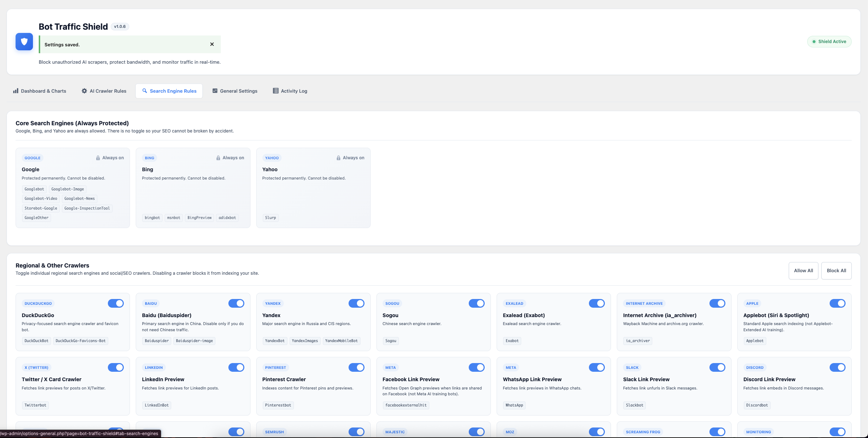
Task: Click the adidxbot user agent tag
Action: coord(227,218)
